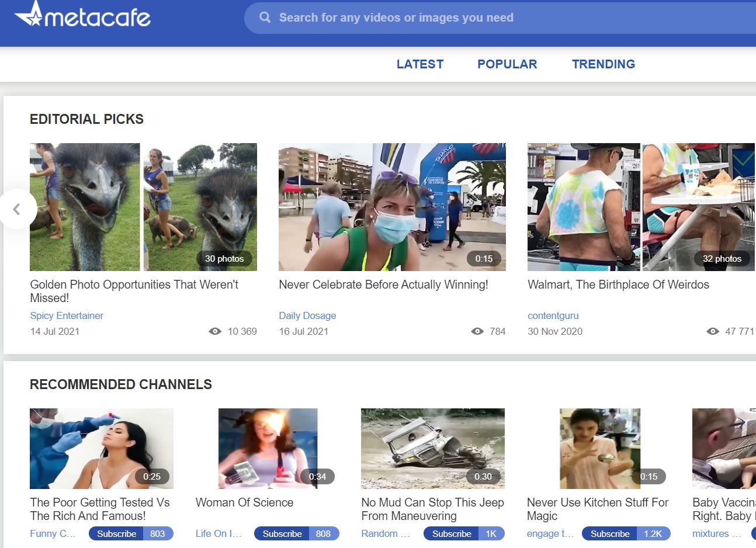Open the TRENDING tab
This screenshot has width=756, height=548.
[604, 64]
